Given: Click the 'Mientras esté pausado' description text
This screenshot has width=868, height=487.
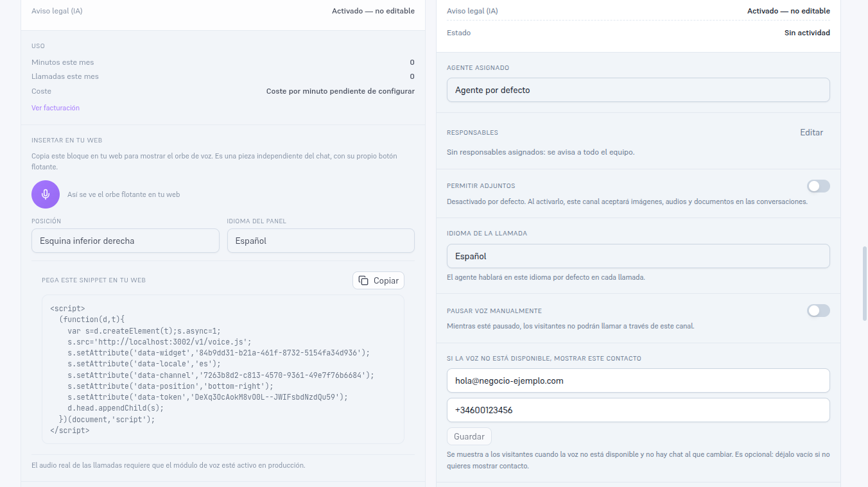Looking at the screenshot, I should pyautogui.click(x=570, y=326).
